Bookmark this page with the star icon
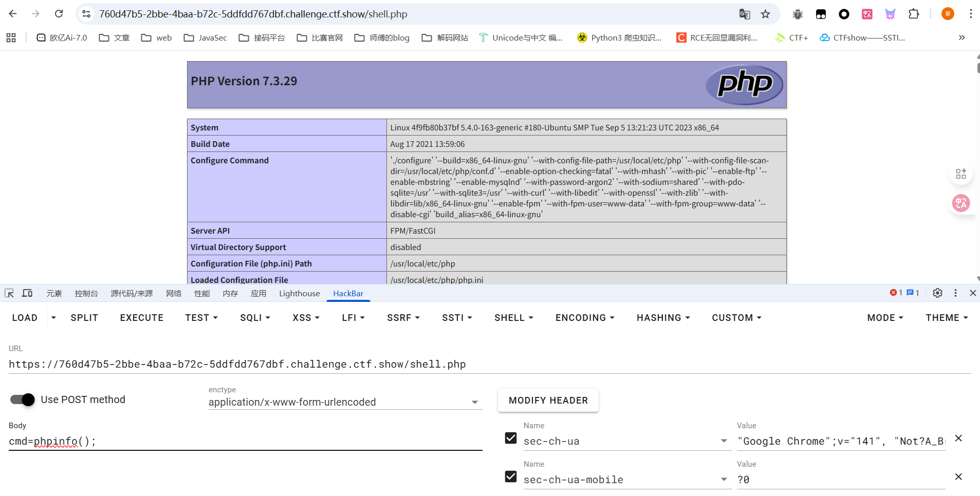The height and width of the screenshot is (496, 980). click(766, 14)
